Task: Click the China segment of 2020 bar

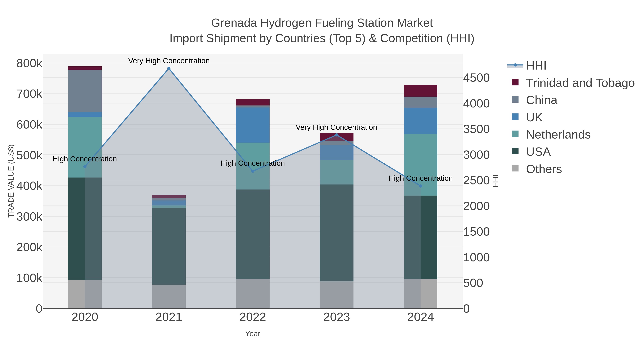Action: click(85, 91)
